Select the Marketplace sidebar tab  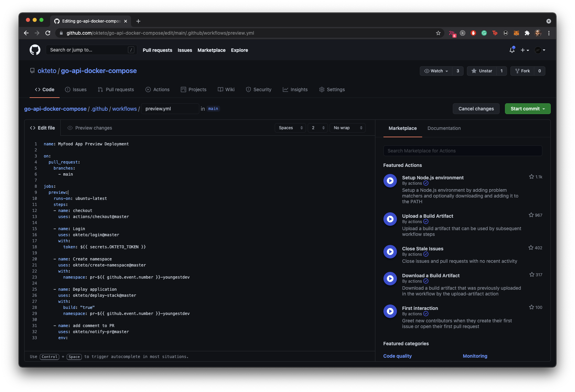pos(403,128)
